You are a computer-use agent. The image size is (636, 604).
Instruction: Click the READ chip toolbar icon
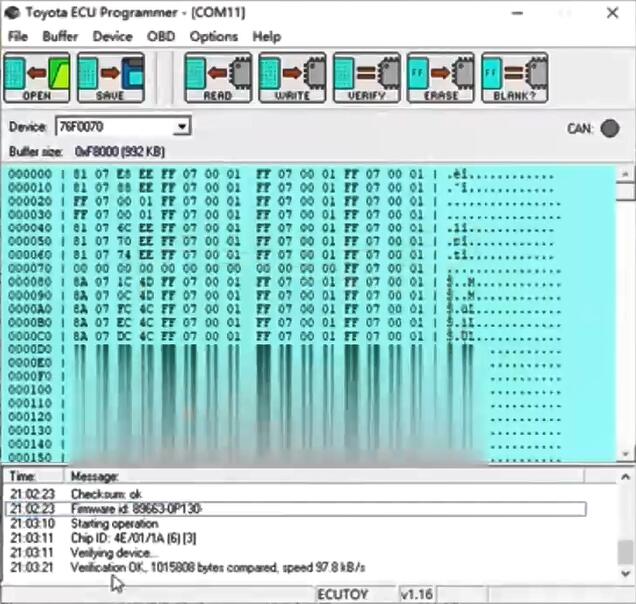tap(218, 77)
